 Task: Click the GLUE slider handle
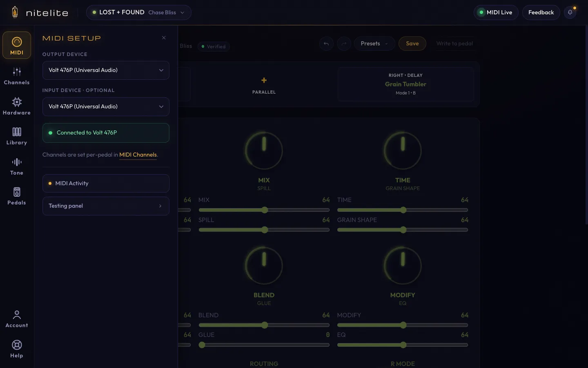(202, 345)
